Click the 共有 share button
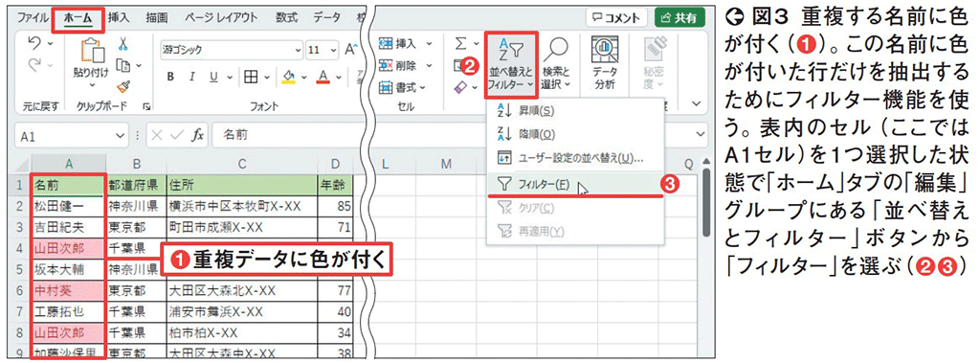The height and width of the screenshot is (363, 980). pyautogui.click(x=679, y=18)
